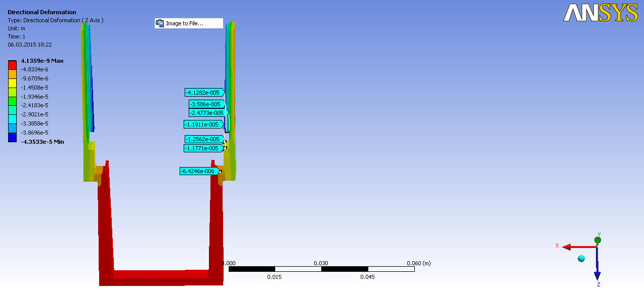Select the dark blue minimum legend band
Viewport: 644px width, 290px height.
point(13,137)
